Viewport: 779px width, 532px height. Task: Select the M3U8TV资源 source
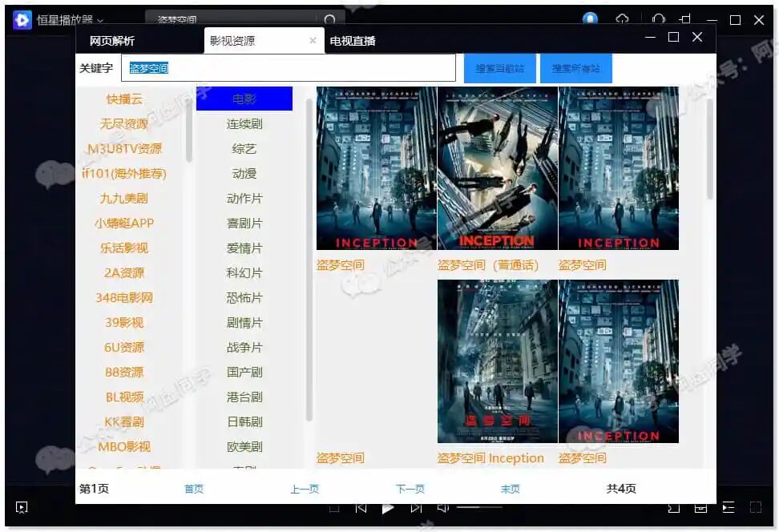pos(124,148)
